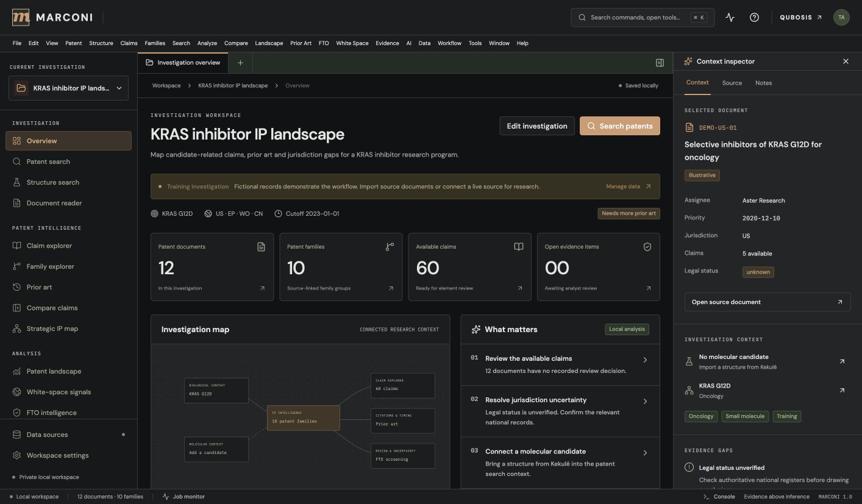The width and height of the screenshot is (862, 504).
Task: Open Family explorer in sidebar
Action: [x=68, y=266]
